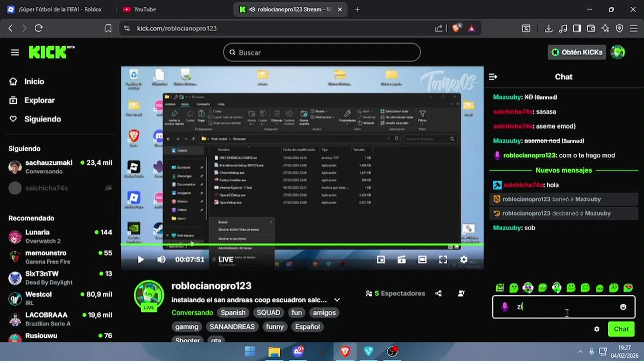Switch to the Súper Fútbol Roblox tab

tap(60, 9)
